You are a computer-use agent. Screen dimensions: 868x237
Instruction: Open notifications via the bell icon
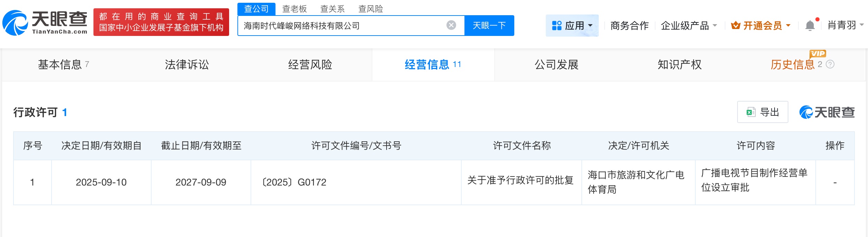click(810, 25)
